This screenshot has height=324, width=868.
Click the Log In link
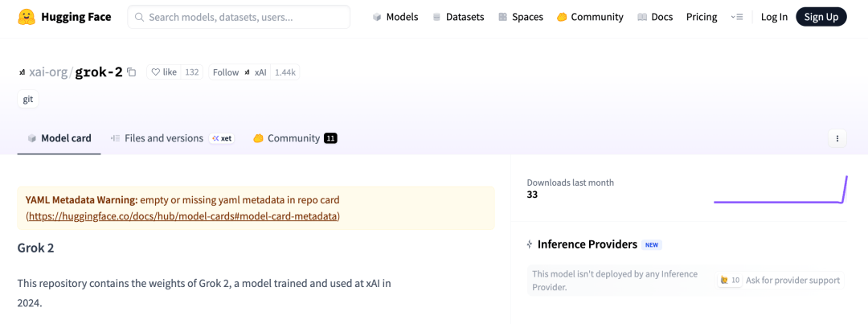(774, 17)
